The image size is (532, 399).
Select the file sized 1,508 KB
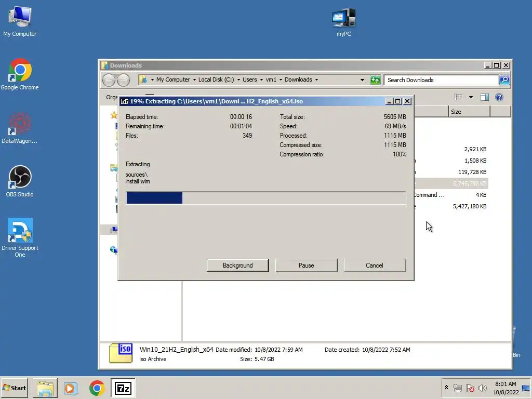tap(475, 161)
